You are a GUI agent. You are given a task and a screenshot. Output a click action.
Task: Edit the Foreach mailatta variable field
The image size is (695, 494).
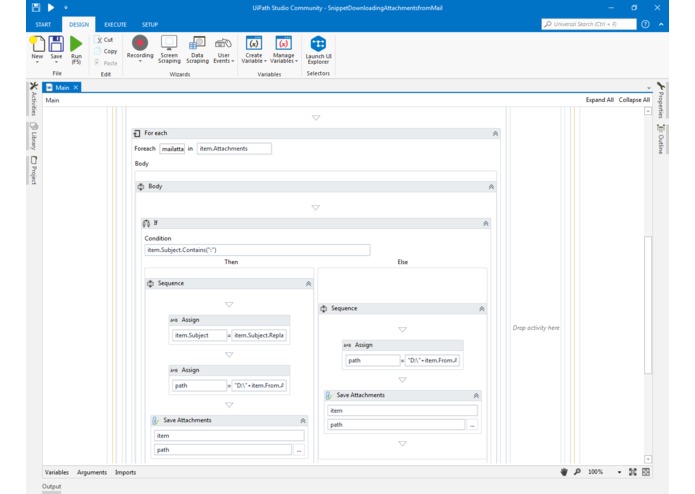(172, 149)
